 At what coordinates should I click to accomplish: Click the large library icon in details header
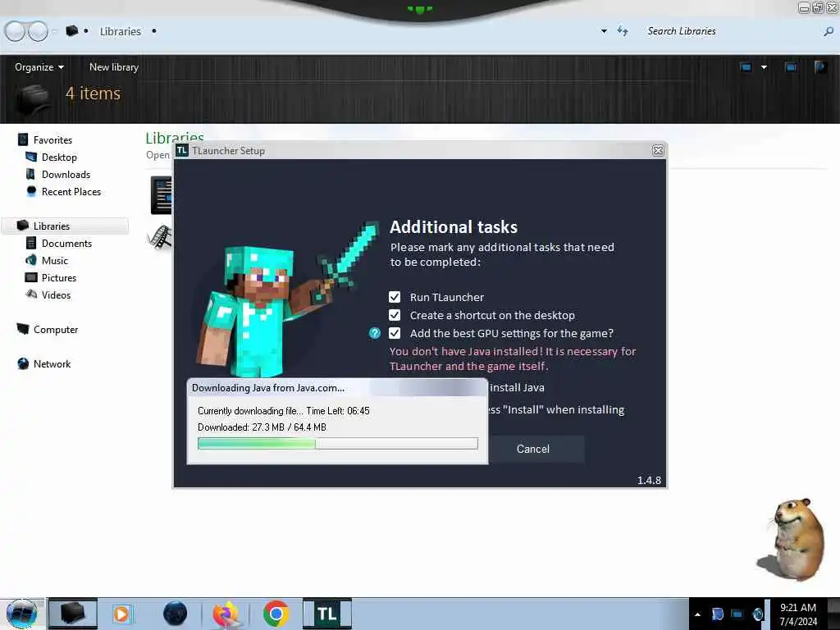pyautogui.click(x=33, y=100)
